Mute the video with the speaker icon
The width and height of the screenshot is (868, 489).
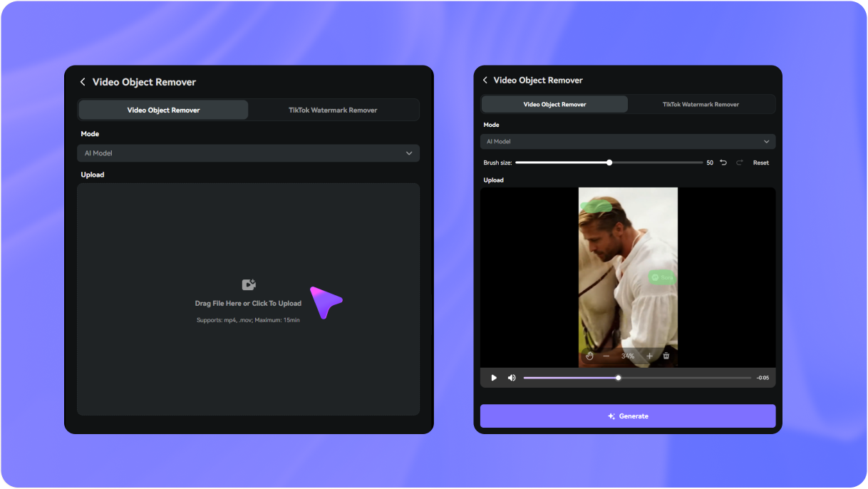tap(511, 378)
